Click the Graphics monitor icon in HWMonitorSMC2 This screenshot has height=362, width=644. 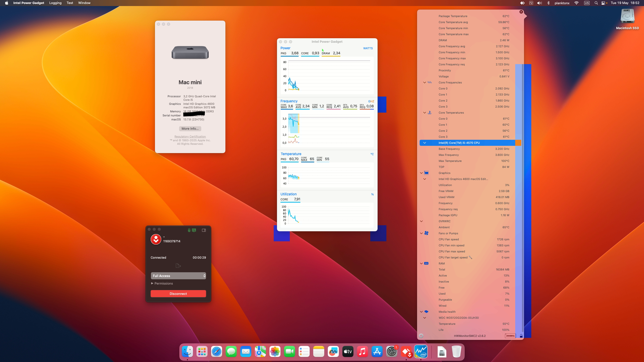click(426, 173)
